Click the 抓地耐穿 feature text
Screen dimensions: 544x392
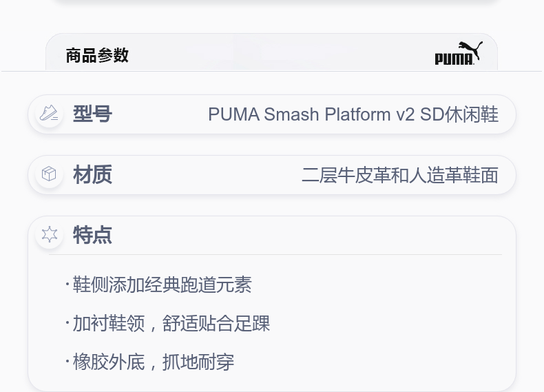[198, 362]
